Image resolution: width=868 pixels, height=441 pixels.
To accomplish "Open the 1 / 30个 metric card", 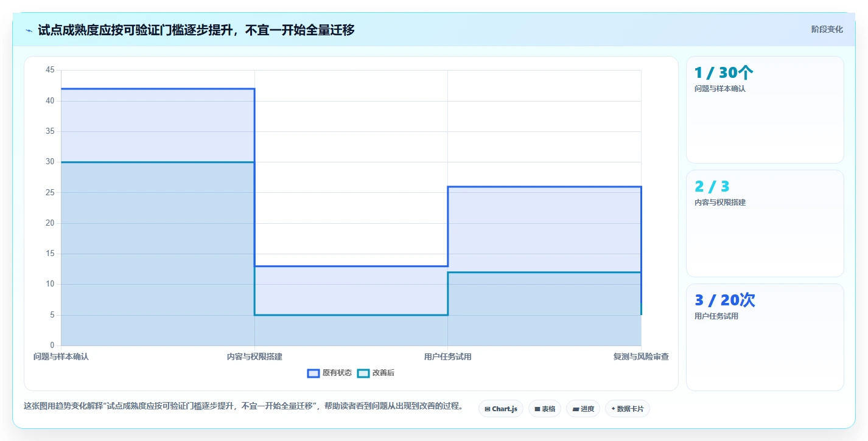I will pos(765,110).
